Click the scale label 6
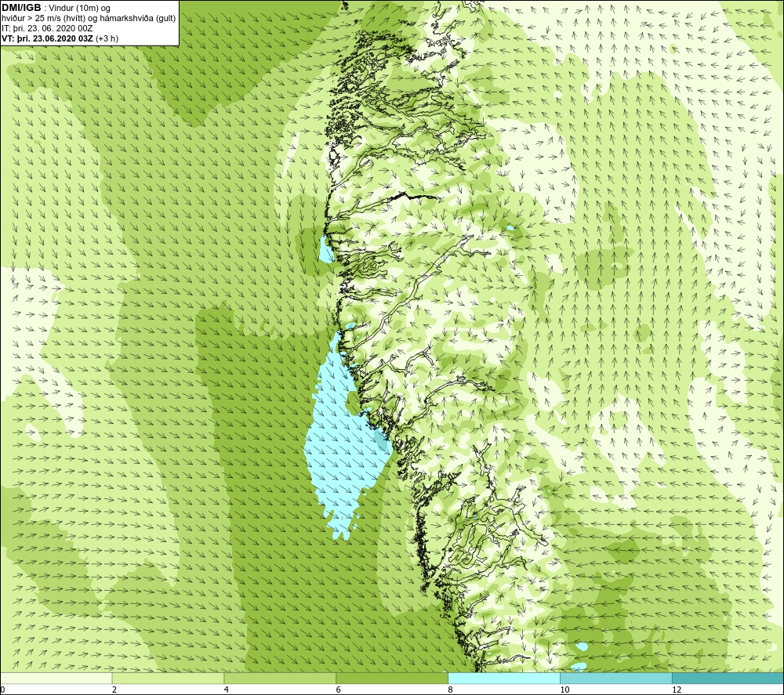 (x=339, y=690)
